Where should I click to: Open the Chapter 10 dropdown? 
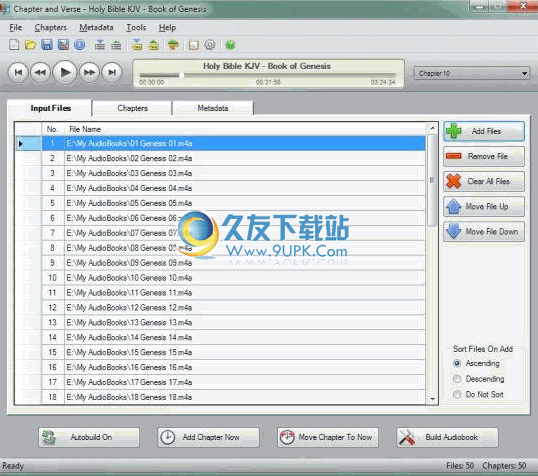coord(472,73)
